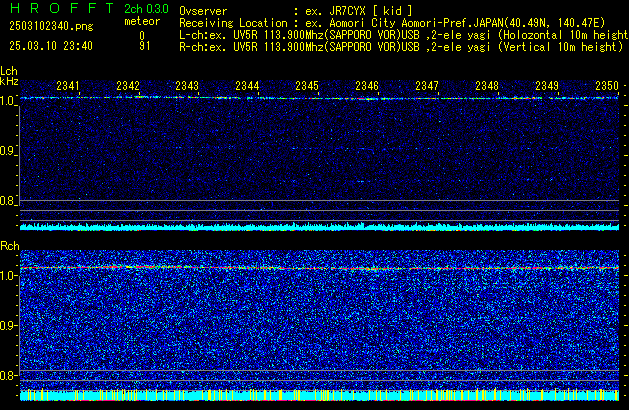Click the HROFFT title text
This screenshot has height=410, width=629.
click(62, 8)
